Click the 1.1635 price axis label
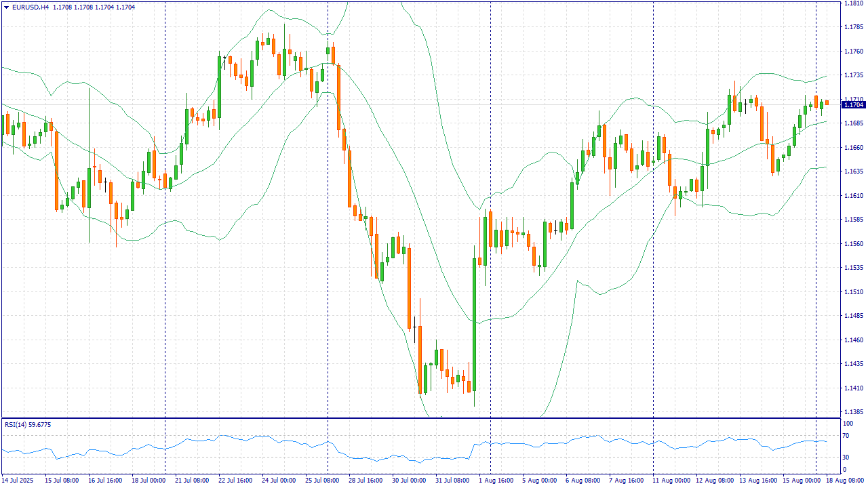This screenshot has height=488, width=868. tap(853, 171)
